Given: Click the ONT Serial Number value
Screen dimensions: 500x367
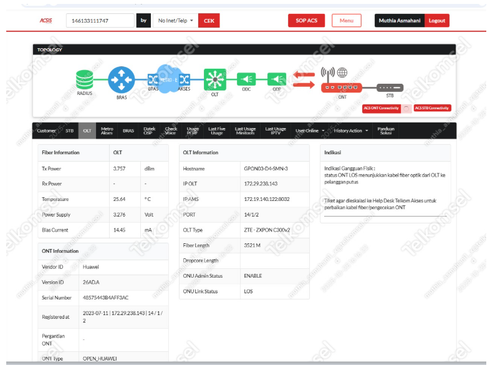Looking at the screenshot, I should (x=105, y=298).
